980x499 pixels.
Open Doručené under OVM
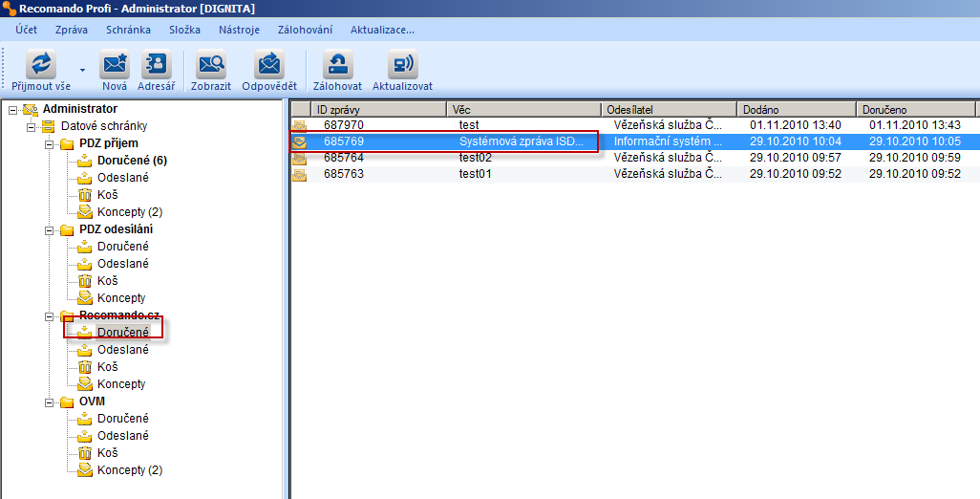click(x=123, y=419)
